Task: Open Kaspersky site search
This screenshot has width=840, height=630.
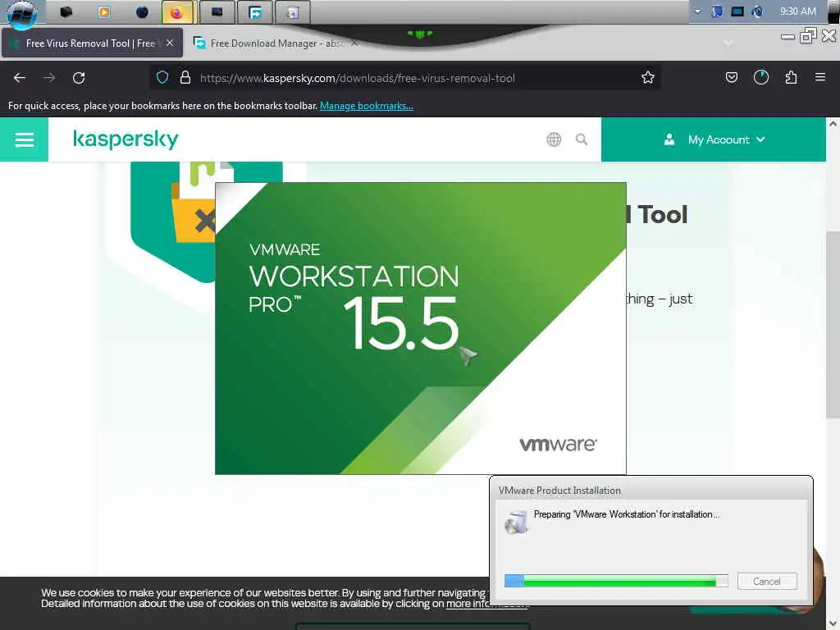Action: click(582, 139)
